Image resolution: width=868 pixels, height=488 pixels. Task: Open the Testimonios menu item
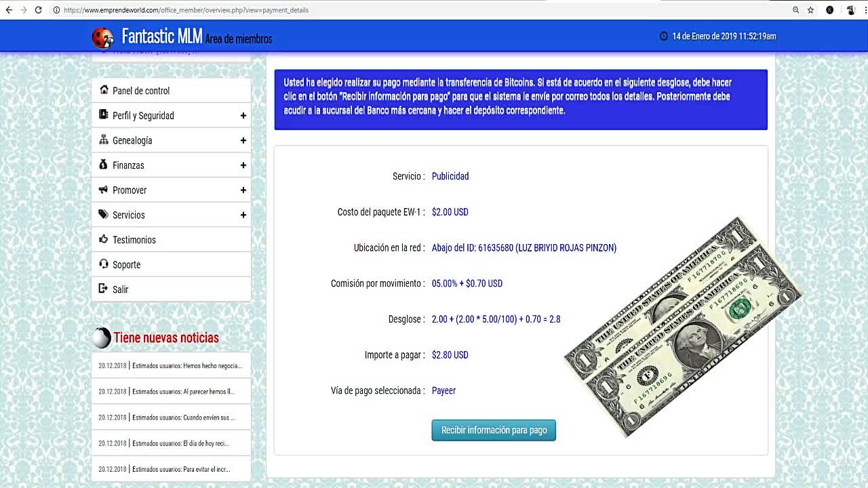pos(171,239)
